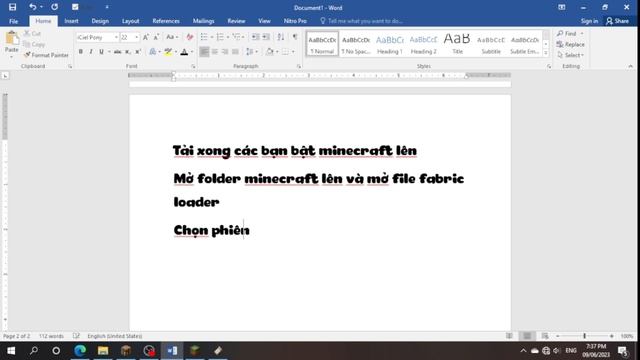Open Find in the Editing group
Screen dimensions: 640x360
tap(567, 33)
